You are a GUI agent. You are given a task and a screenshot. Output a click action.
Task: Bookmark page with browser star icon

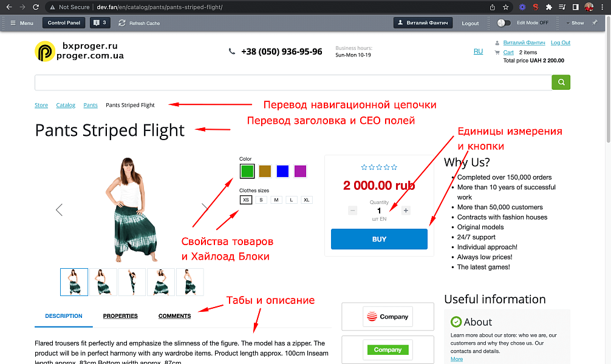(506, 7)
